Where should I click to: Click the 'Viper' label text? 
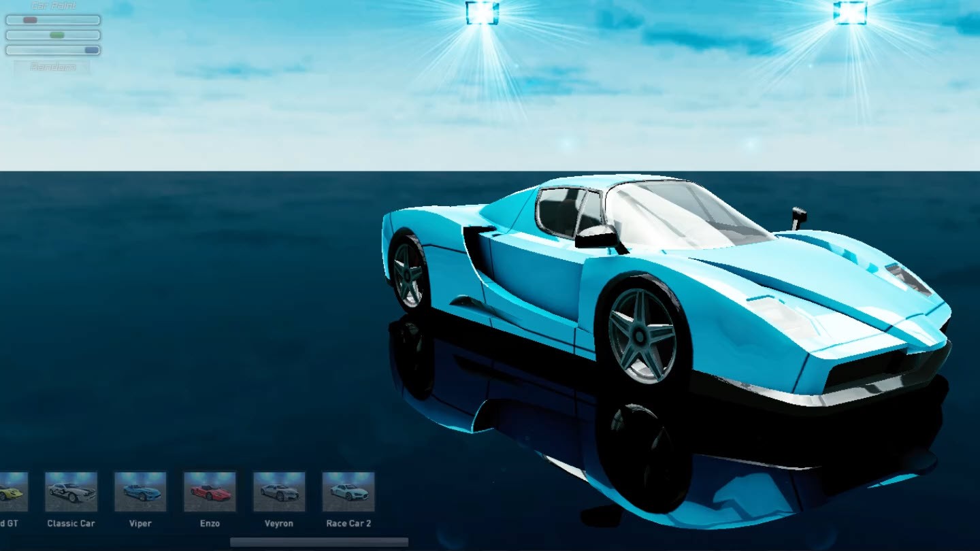140,524
